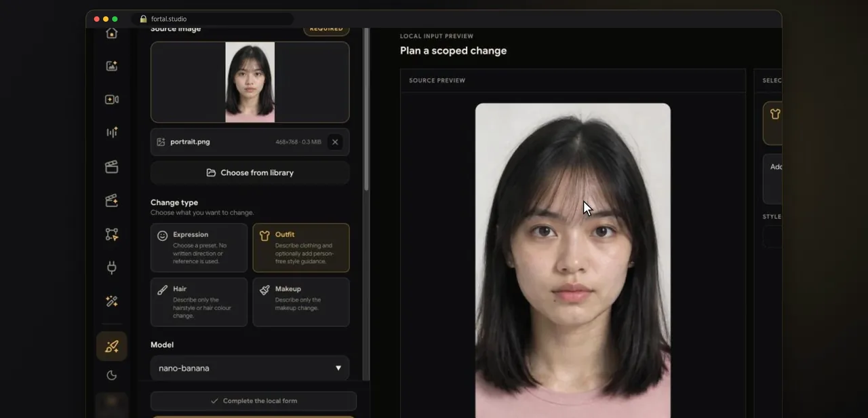Toggle dark mode with the moon icon
Screen dimensions: 868x418
point(112,375)
